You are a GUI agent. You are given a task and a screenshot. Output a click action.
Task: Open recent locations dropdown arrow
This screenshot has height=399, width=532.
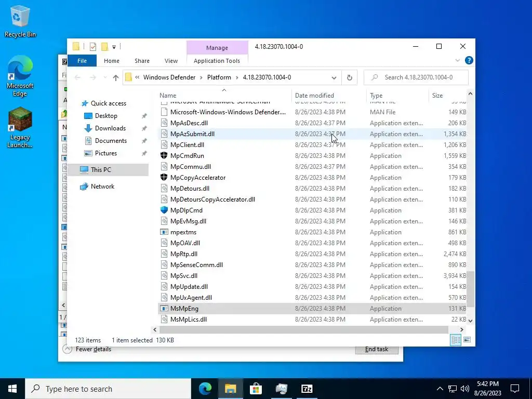pos(105,78)
